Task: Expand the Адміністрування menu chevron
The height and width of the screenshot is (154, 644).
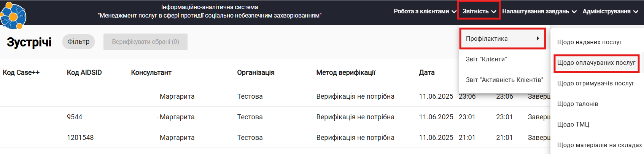Action: tap(636, 12)
